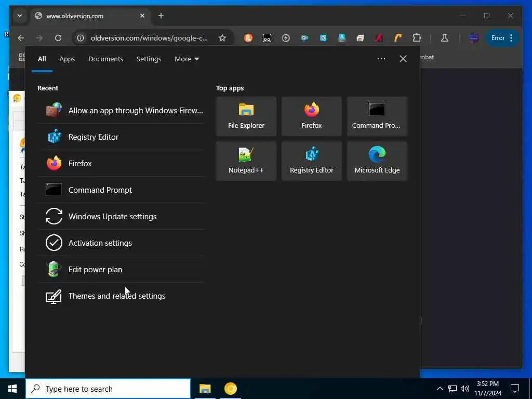Open Registry Editor in Recent list

point(121,137)
